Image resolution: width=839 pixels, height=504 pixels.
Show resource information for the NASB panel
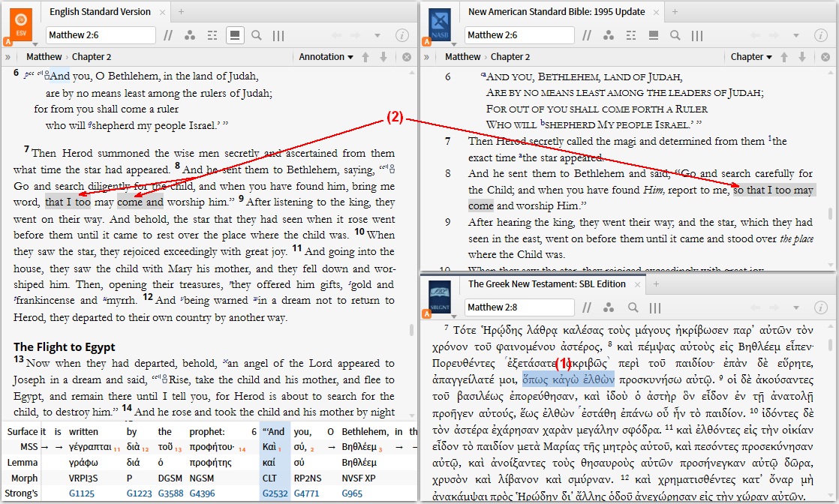[821, 35]
